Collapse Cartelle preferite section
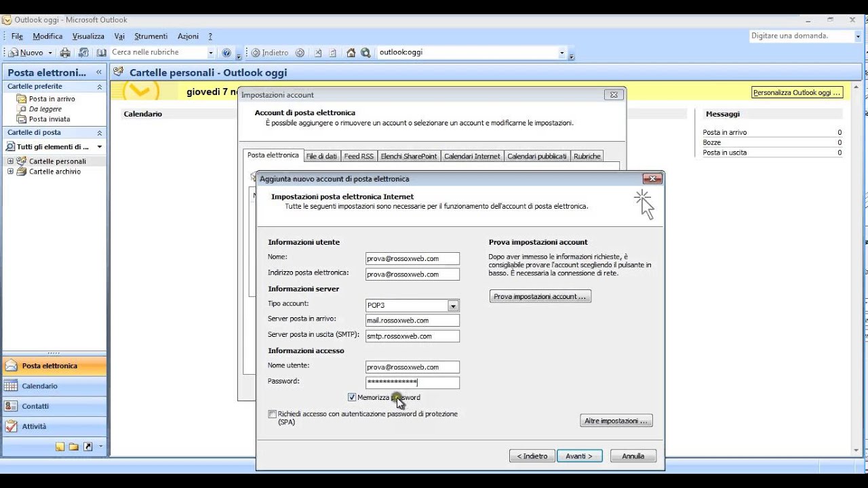The image size is (868, 488). [x=100, y=87]
